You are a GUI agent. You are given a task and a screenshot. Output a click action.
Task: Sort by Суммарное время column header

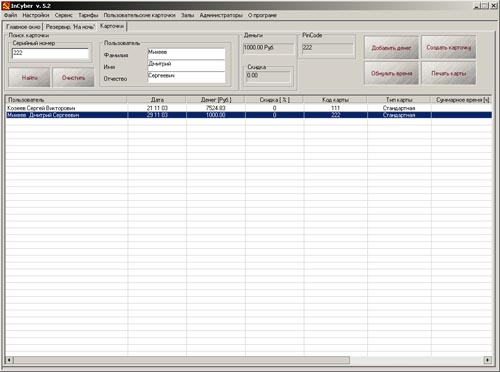point(462,100)
